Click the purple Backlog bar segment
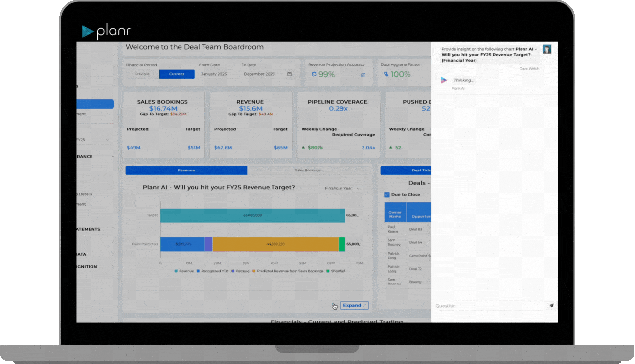 coord(208,244)
